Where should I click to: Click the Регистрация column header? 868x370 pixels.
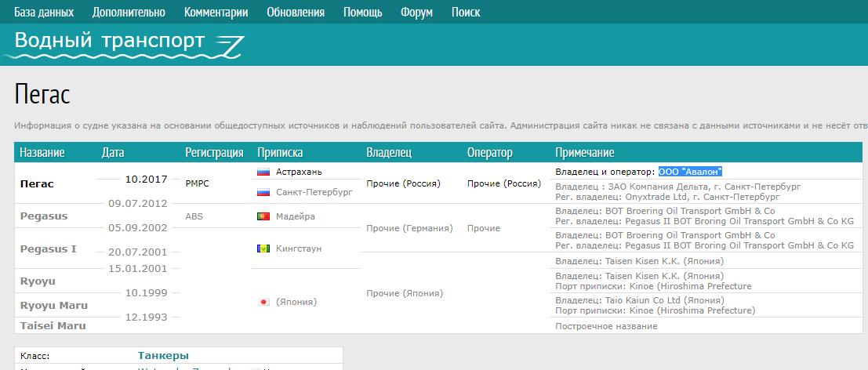(x=214, y=153)
